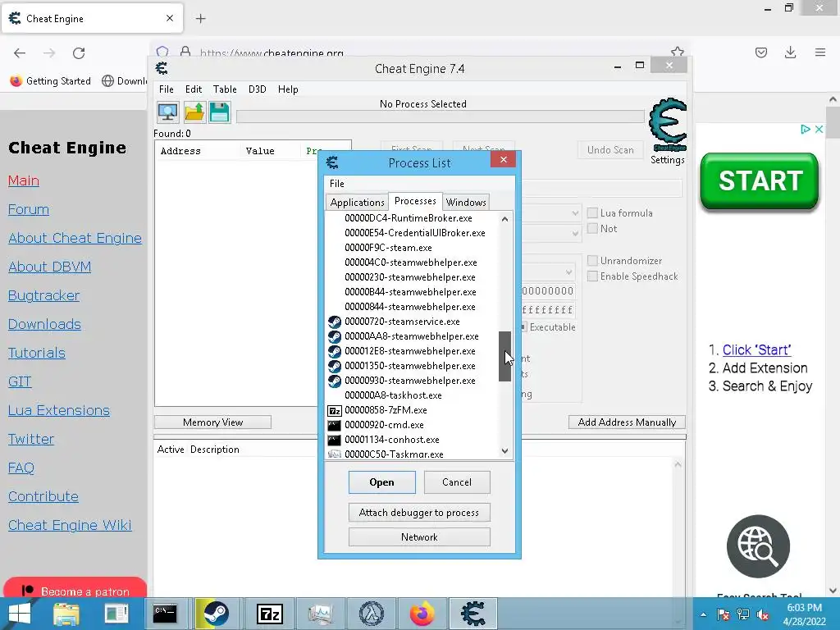Screen dimensions: 840x630
Task: Click the Save floppy disk icon
Action: tap(220, 112)
